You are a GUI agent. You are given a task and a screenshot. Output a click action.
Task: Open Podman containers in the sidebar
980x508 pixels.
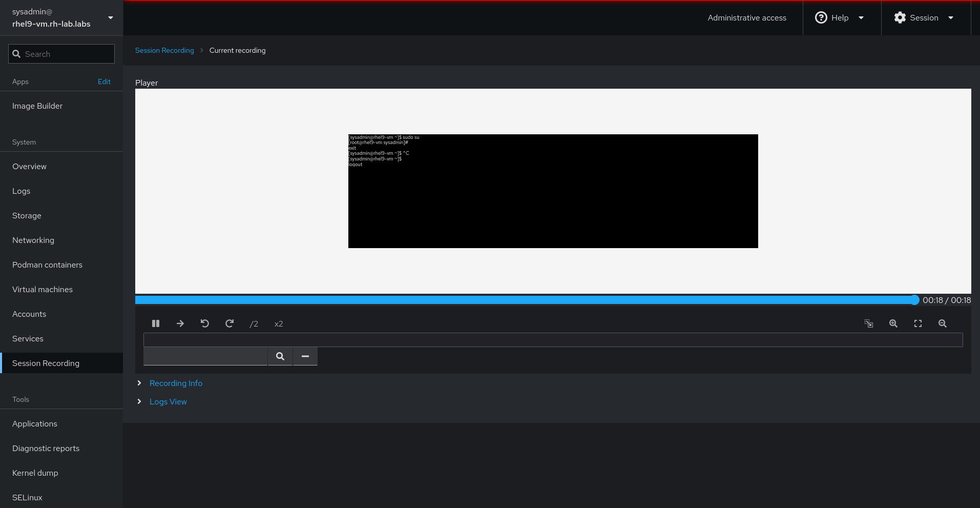point(47,265)
